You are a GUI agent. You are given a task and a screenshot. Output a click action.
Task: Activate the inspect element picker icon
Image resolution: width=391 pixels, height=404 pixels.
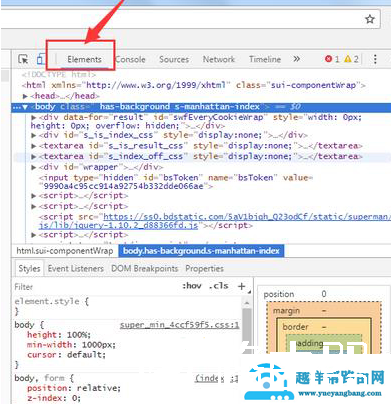[x=23, y=59]
